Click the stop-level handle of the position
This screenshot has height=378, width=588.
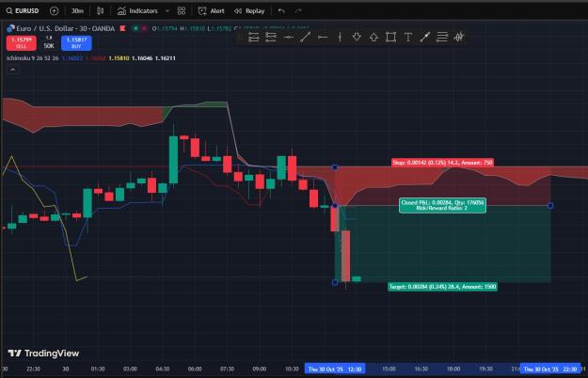pyautogui.click(x=335, y=167)
